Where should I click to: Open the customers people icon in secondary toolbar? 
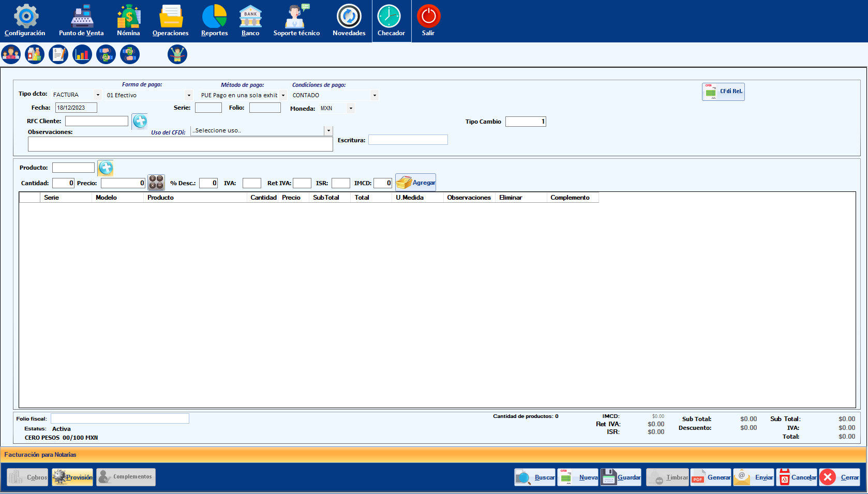pyautogui.click(x=11, y=54)
